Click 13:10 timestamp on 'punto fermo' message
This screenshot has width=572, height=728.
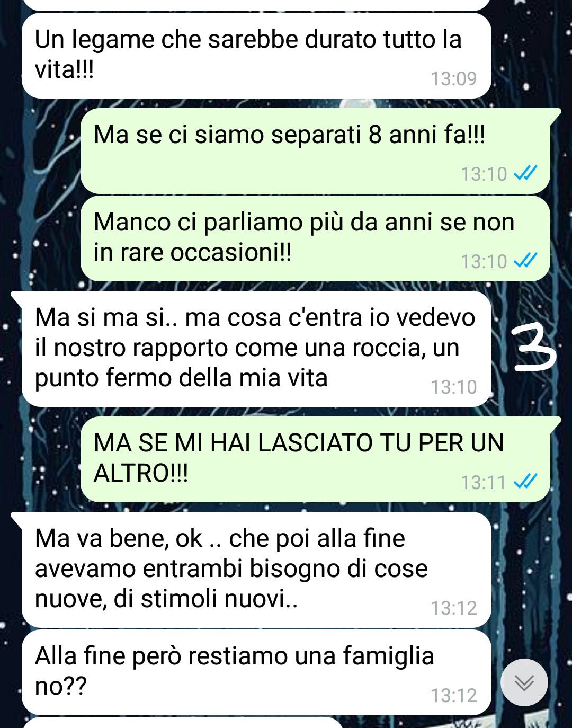point(454,387)
